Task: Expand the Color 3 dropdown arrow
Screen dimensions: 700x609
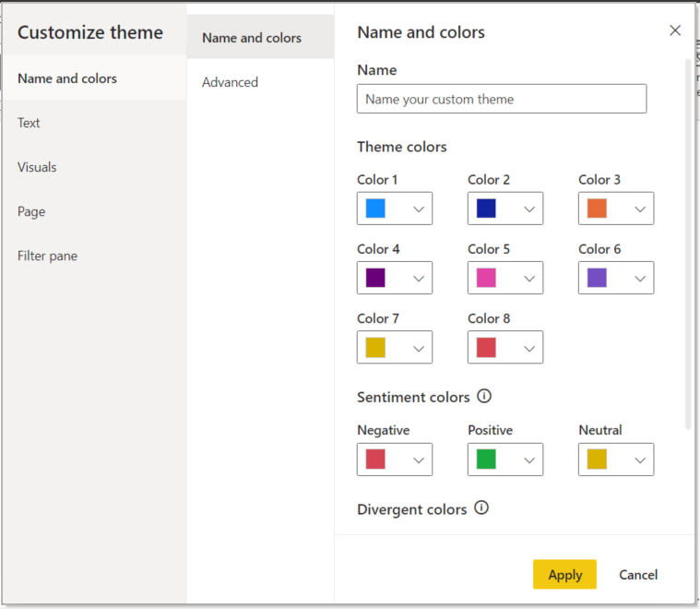Action: pyautogui.click(x=640, y=209)
